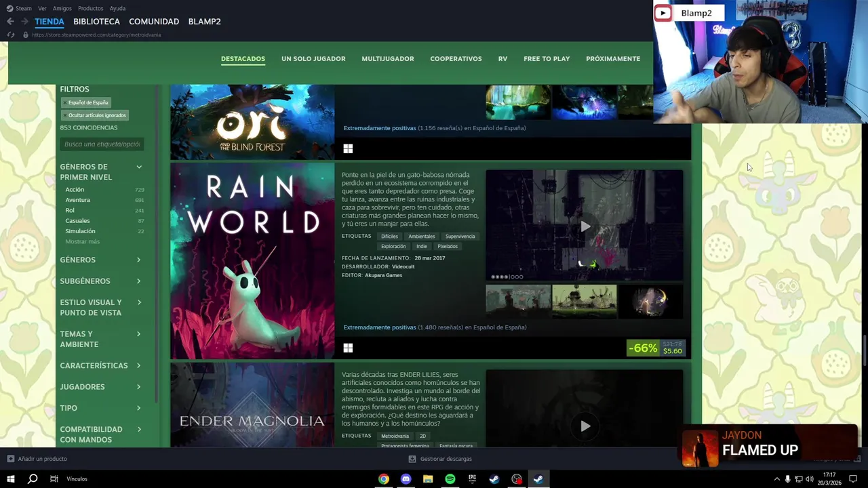This screenshot has height=488, width=868.
Task: Click the Videocult developer link
Action: pos(403,266)
